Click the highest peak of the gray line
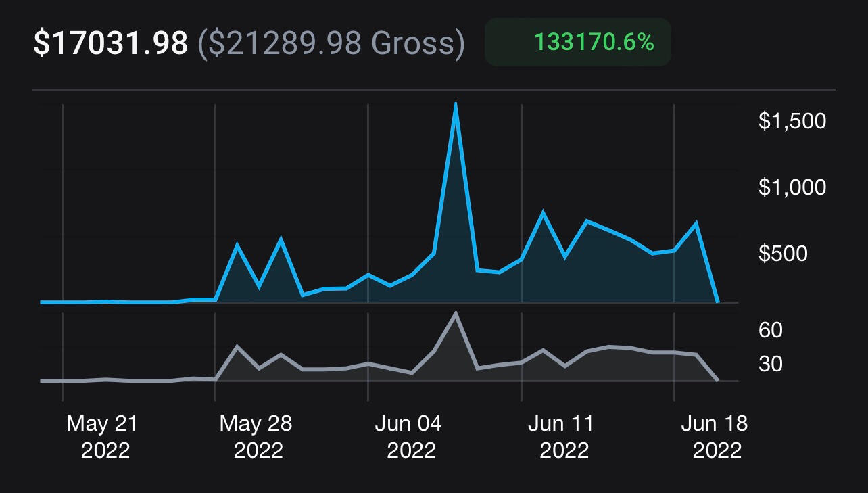 456,314
